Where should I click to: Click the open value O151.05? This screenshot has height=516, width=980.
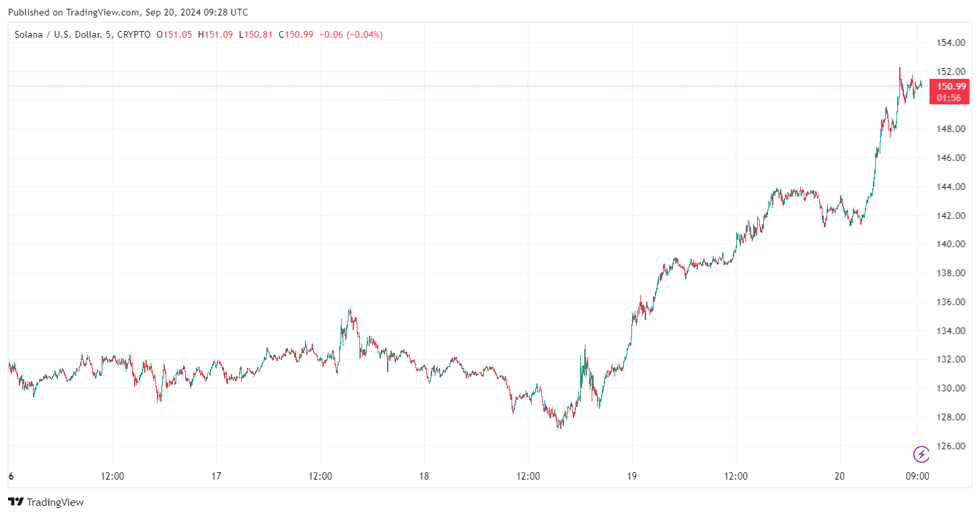tap(174, 34)
